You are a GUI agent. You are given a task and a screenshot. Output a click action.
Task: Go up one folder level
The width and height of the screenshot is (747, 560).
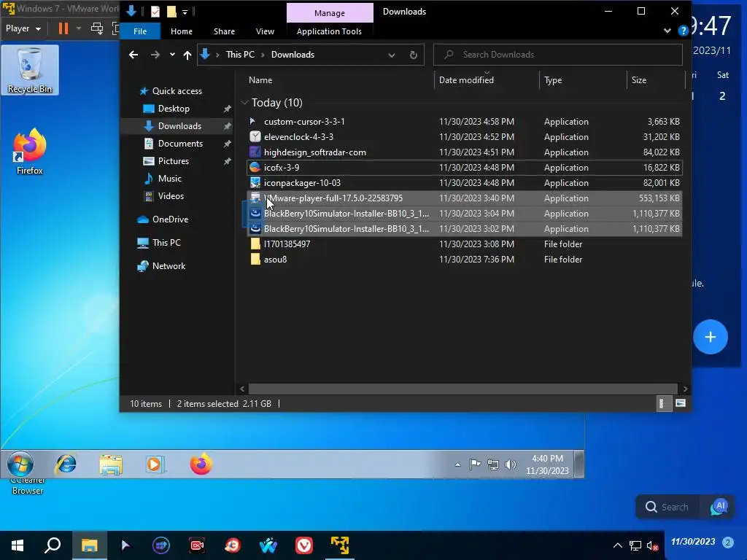pyautogui.click(x=187, y=55)
